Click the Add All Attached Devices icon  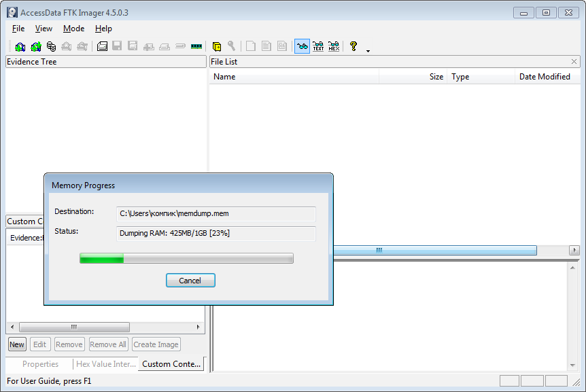36,46
